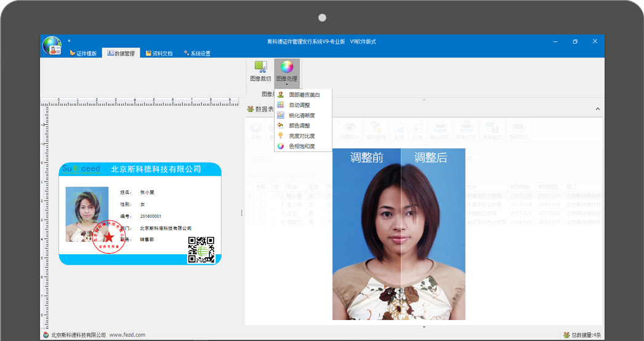Pick 色相饱和度 hue saturation entry
The height and width of the screenshot is (341, 644).
point(303,146)
